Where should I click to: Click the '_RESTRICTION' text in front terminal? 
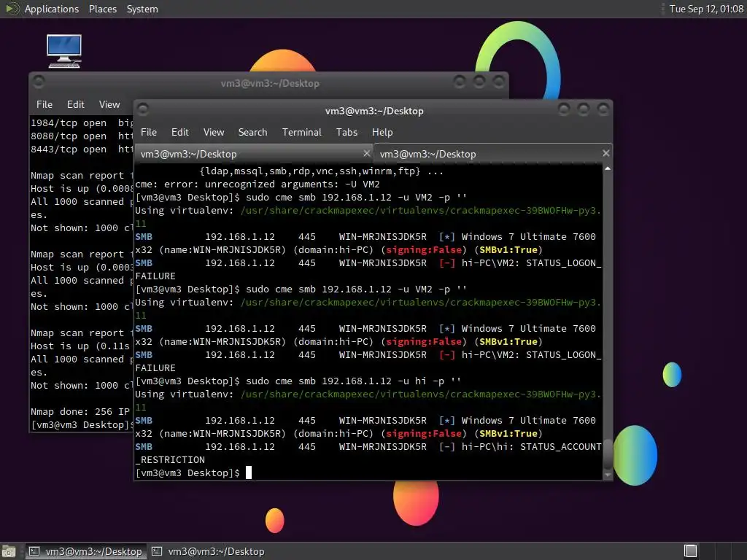(x=170, y=460)
